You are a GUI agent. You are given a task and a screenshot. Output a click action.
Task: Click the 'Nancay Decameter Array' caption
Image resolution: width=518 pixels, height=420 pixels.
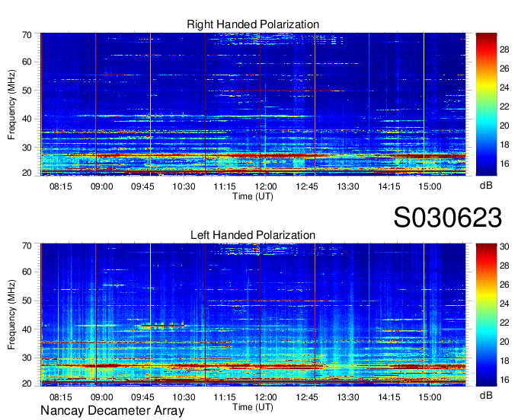coord(112,411)
